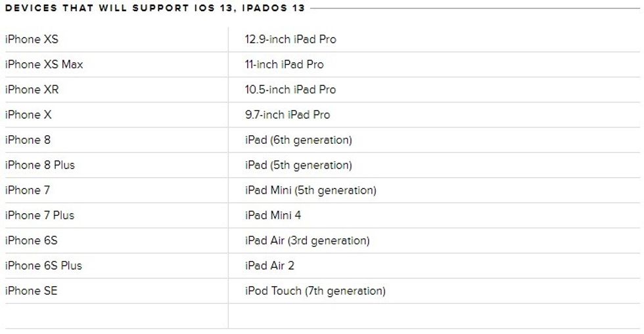Click the 12.9-inch iPad Pro cell
This screenshot has height=334, width=644.
(x=290, y=39)
